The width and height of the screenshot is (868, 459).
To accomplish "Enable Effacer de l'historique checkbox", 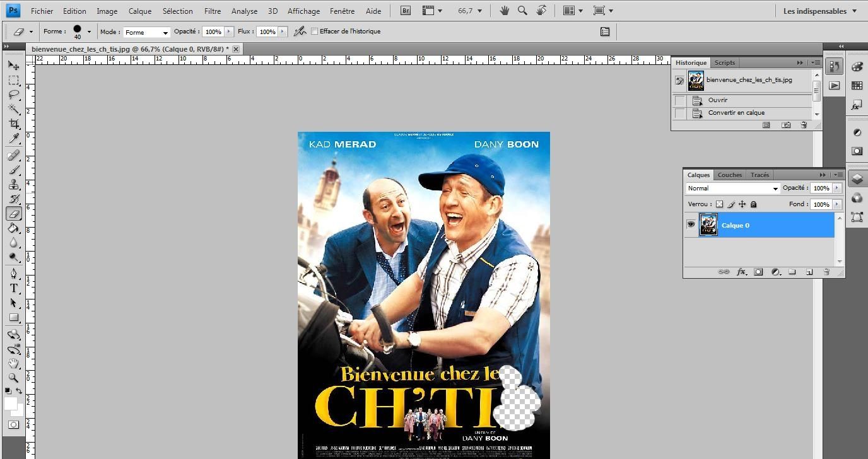I will tap(314, 32).
